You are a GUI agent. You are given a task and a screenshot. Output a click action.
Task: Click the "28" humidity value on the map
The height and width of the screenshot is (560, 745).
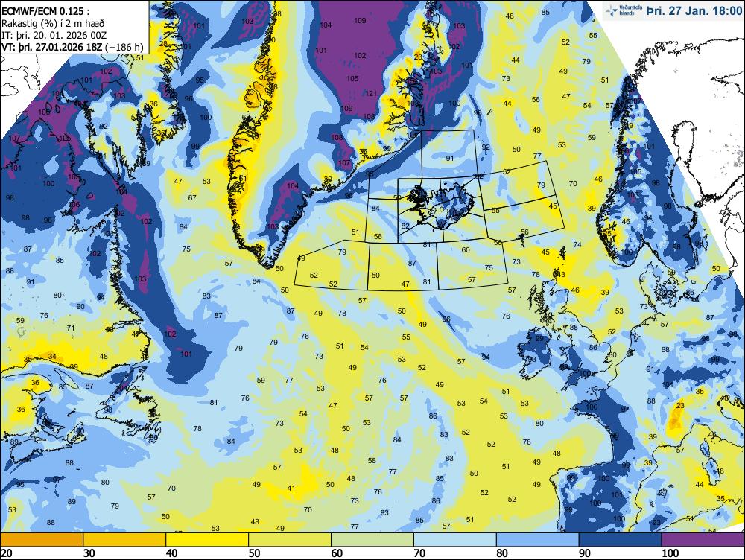click(x=163, y=44)
